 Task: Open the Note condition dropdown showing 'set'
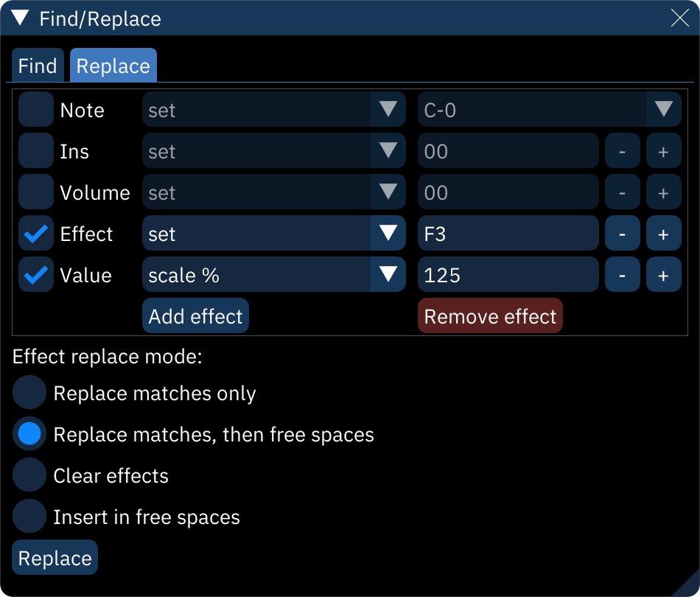[273, 109]
